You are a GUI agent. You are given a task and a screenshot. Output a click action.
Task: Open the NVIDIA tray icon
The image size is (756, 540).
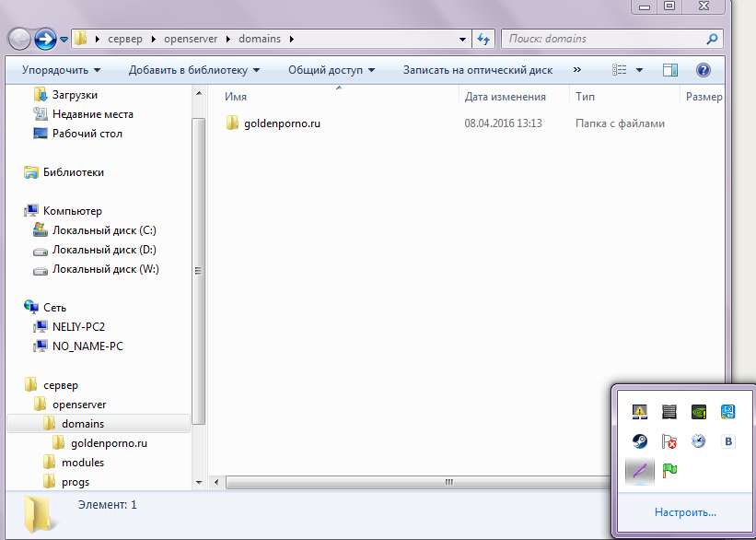tap(699, 412)
